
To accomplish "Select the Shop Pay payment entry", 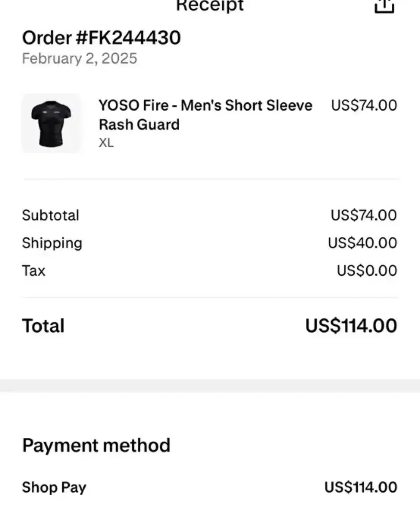I will point(54,488).
